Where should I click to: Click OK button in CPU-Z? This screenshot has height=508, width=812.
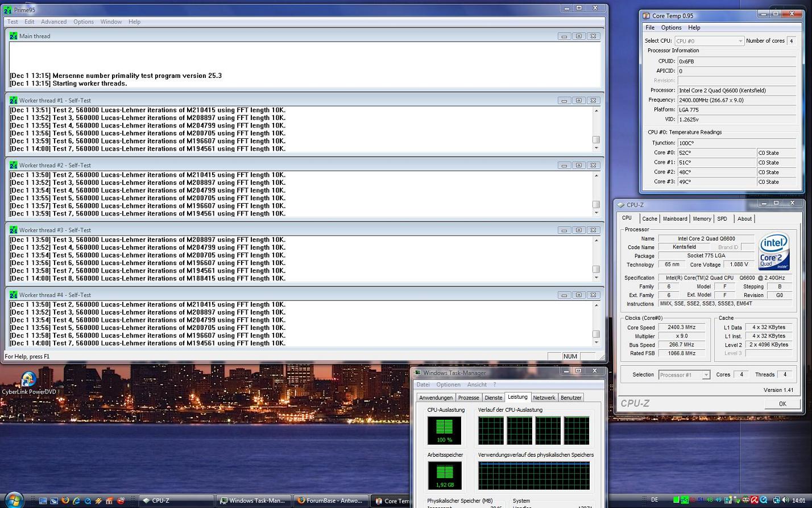pos(782,403)
